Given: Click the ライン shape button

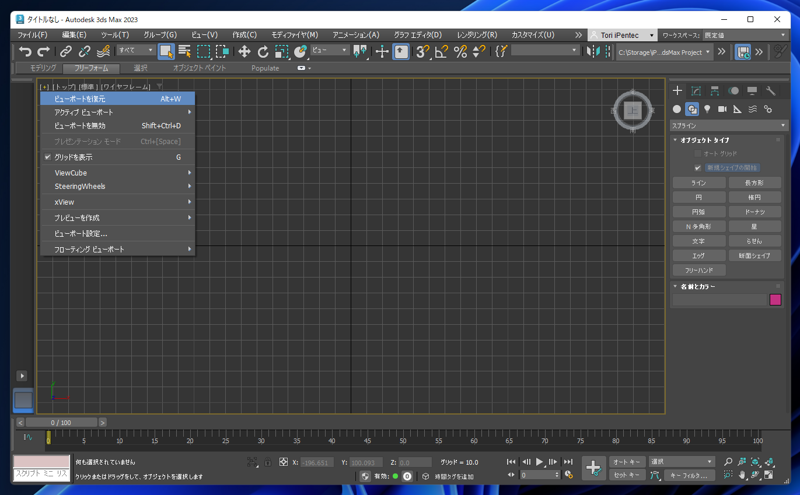Looking at the screenshot, I should 699,183.
